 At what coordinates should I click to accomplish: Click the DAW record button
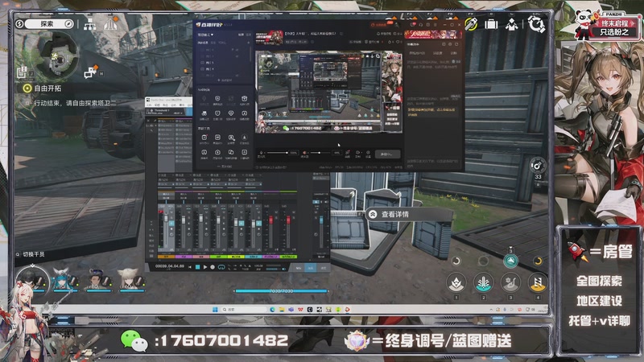click(x=213, y=267)
